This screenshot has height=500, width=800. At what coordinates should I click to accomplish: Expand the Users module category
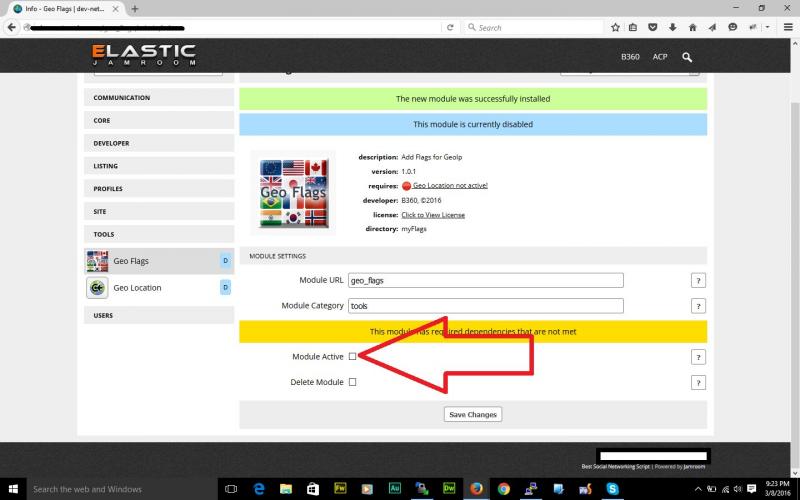click(159, 315)
